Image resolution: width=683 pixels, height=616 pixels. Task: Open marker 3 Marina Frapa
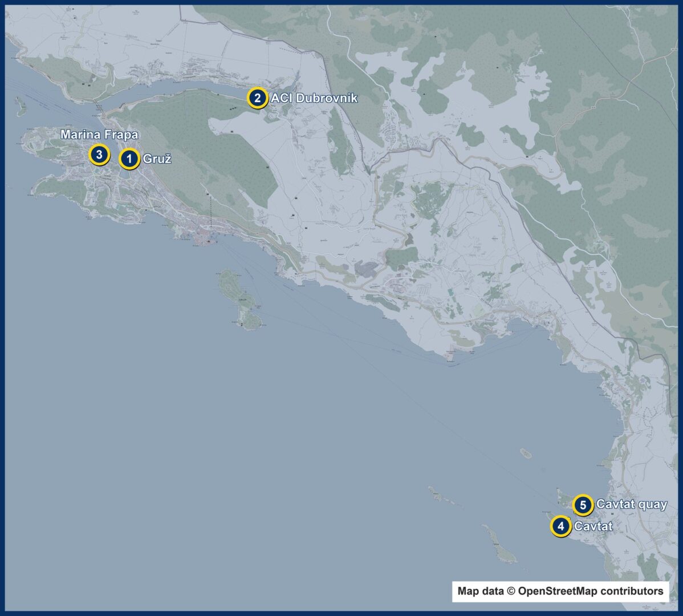(99, 155)
